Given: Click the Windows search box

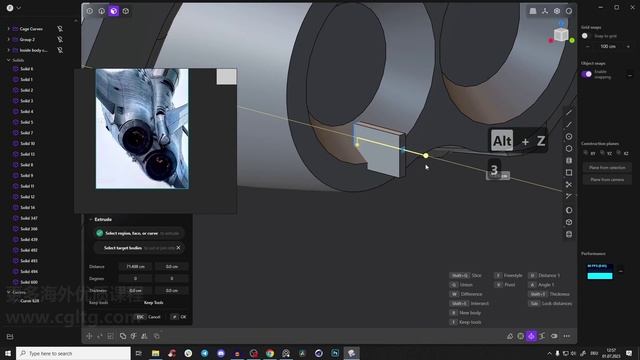Looking at the screenshot, I should 73,353.
